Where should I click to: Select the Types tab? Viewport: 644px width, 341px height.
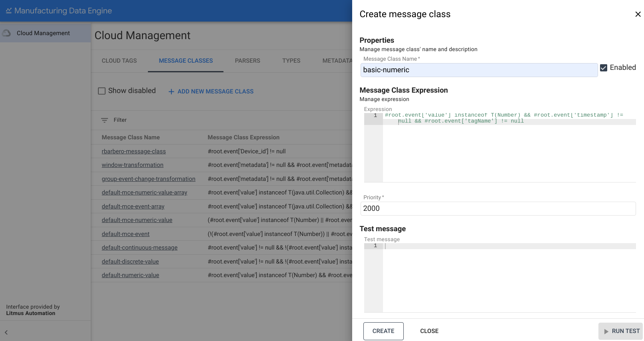pyautogui.click(x=291, y=61)
